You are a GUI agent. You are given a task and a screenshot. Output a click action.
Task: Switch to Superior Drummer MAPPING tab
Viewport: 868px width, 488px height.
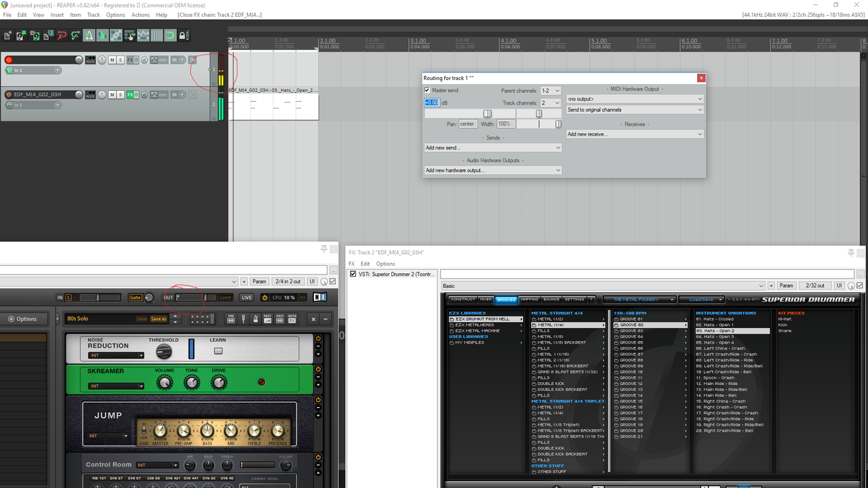click(529, 299)
